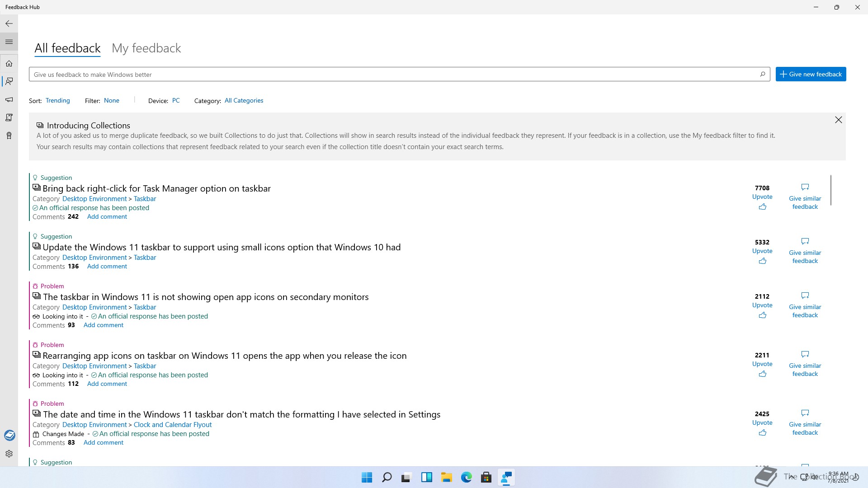Open Settings gear in sidebar
This screenshot has height=488, width=868.
pos(9,454)
